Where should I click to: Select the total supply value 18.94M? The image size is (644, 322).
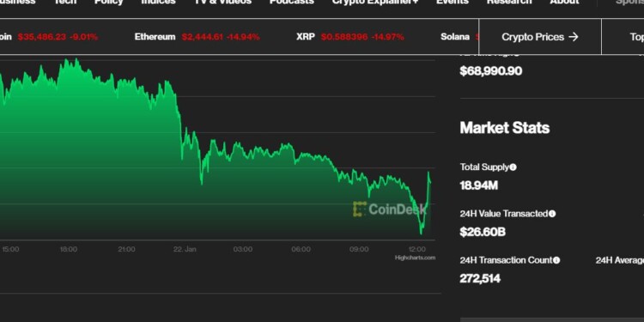479,185
